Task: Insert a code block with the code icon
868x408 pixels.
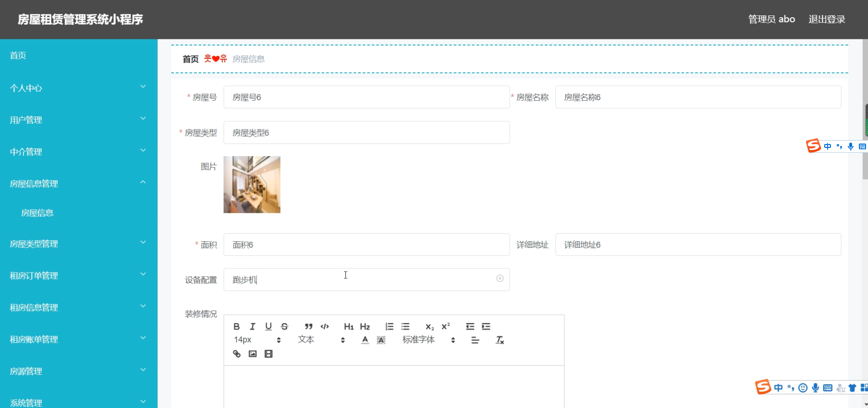Action: 325,327
